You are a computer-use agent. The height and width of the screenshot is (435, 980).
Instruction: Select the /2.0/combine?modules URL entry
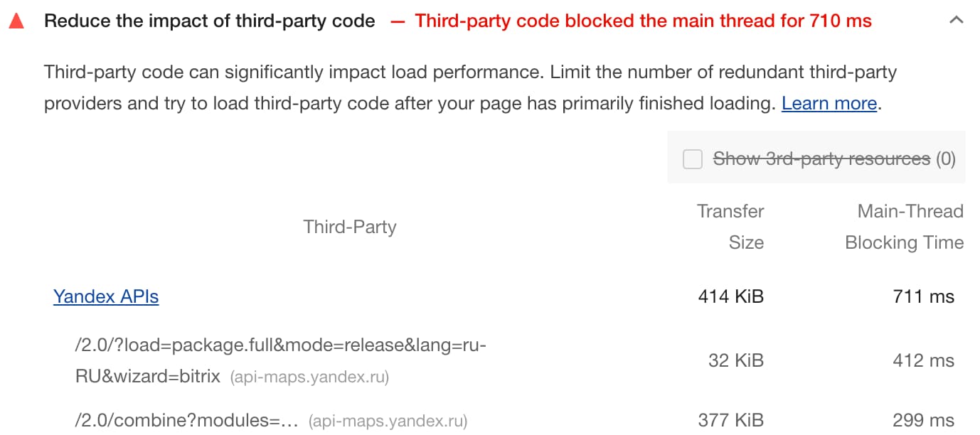tap(186, 420)
